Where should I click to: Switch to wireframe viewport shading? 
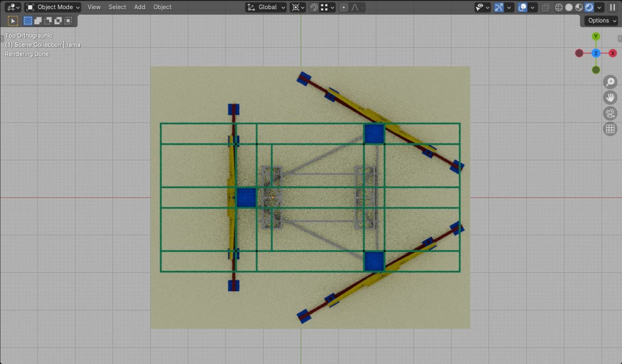pos(559,7)
